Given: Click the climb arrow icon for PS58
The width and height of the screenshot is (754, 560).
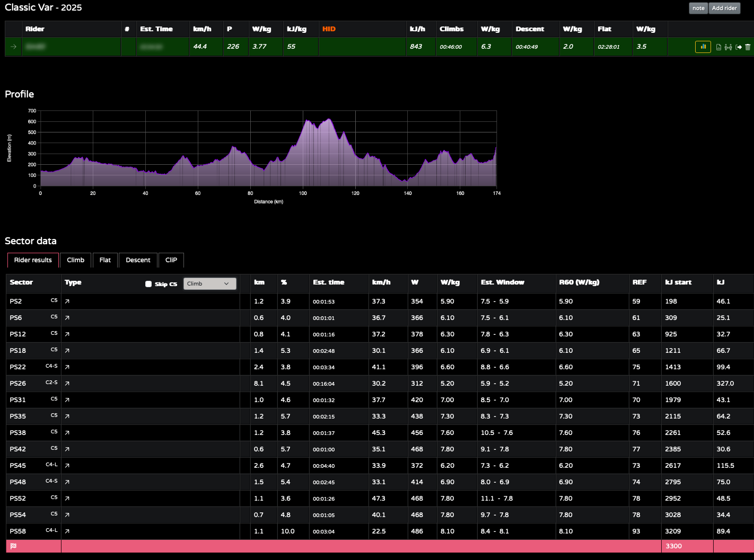Looking at the screenshot, I should (x=67, y=531).
